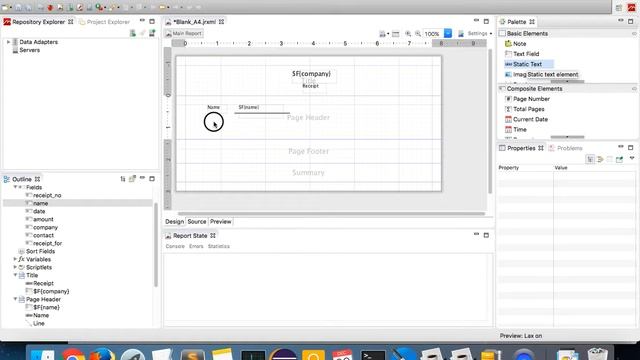This screenshot has width=640, height=360.
Task: Open the Properties view menu arrow
Action: tap(632, 158)
